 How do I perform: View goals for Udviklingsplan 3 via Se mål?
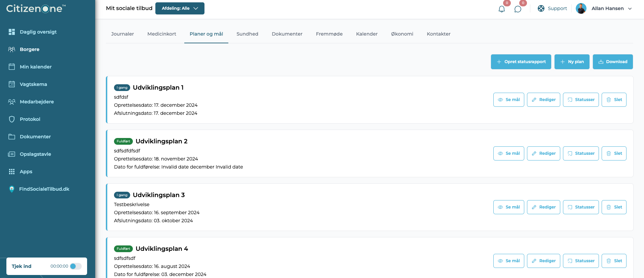point(508,207)
